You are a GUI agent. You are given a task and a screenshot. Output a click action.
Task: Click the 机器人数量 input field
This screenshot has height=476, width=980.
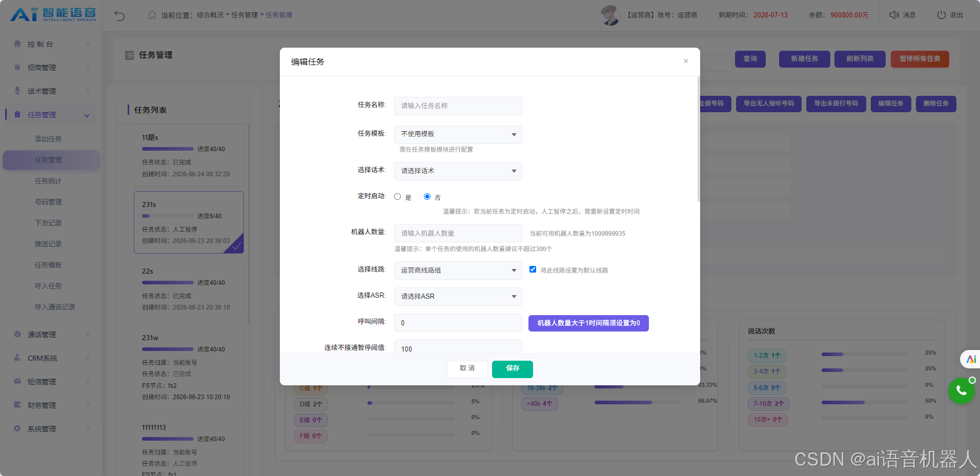pyautogui.click(x=458, y=233)
